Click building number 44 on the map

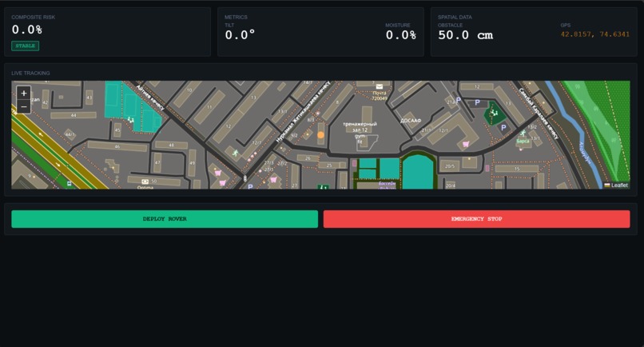pyautogui.click(x=74, y=115)
